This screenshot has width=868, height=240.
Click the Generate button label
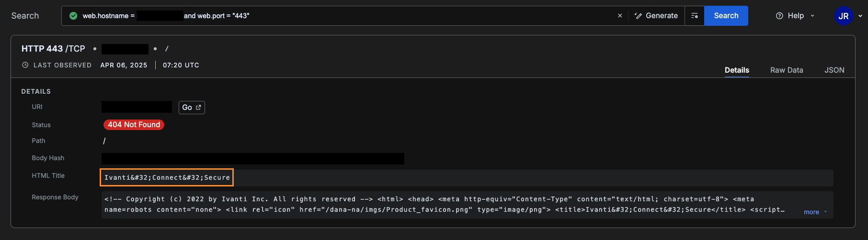click(662, 16)
